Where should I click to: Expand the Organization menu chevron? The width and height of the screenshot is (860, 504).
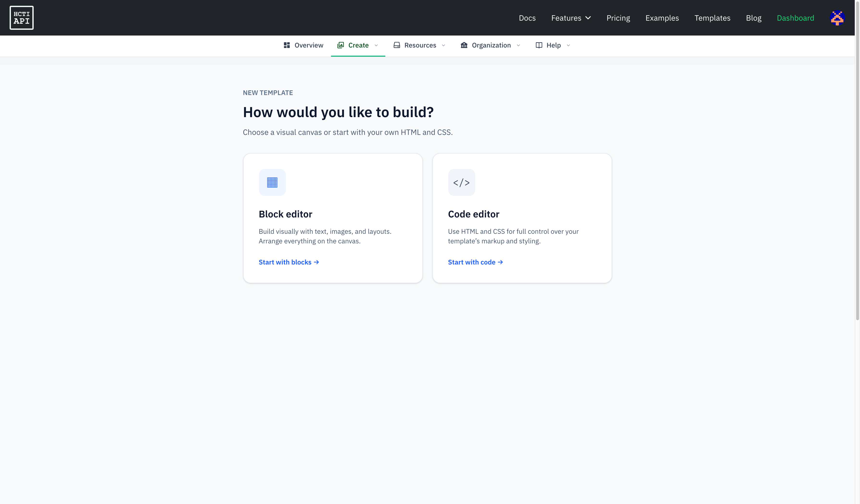click(x=518, y=45)
